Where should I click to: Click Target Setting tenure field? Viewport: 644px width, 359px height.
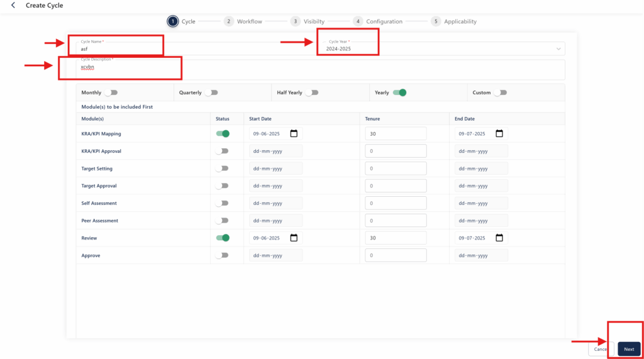(396, 168)
